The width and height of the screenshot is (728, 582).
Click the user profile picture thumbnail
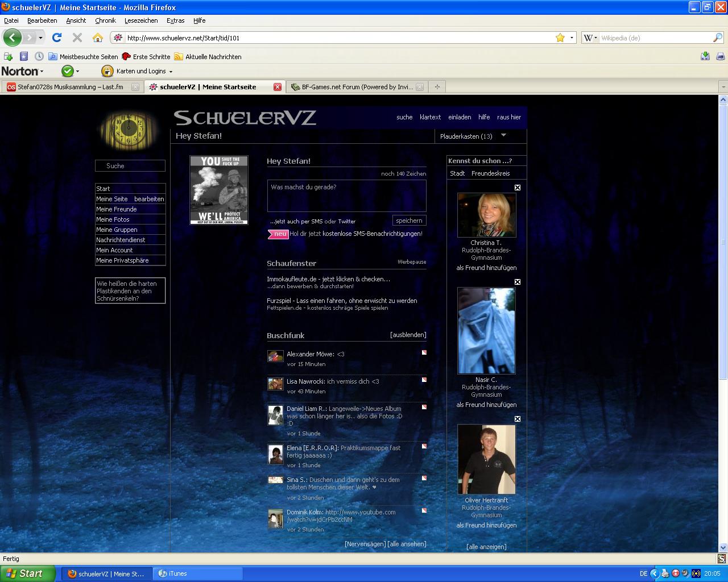pos(219,190)
